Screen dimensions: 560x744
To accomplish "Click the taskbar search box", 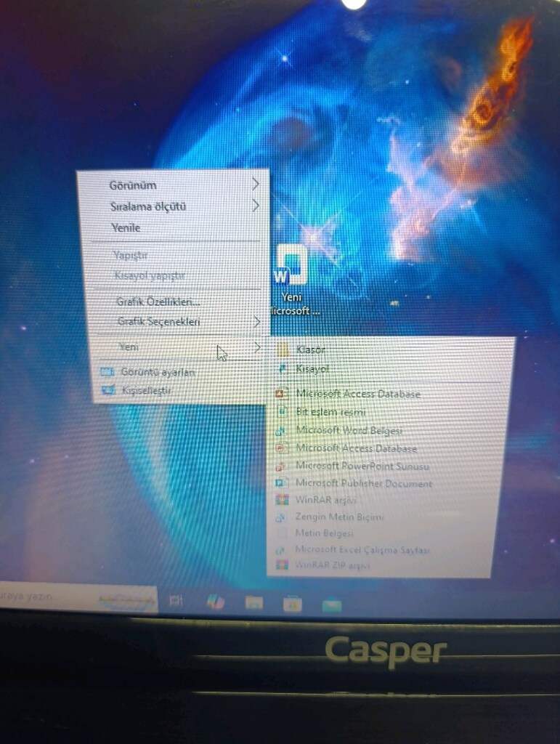I will pos(78,597).
